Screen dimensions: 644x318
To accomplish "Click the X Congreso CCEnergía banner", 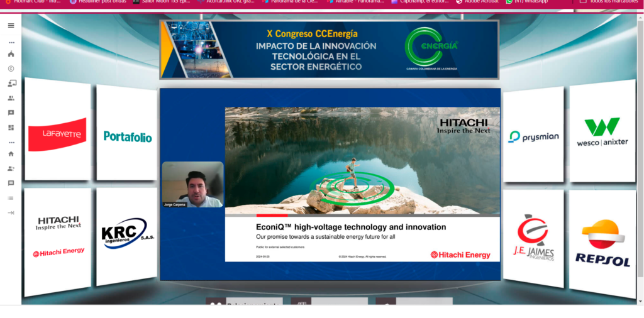I will click(330, 50).
